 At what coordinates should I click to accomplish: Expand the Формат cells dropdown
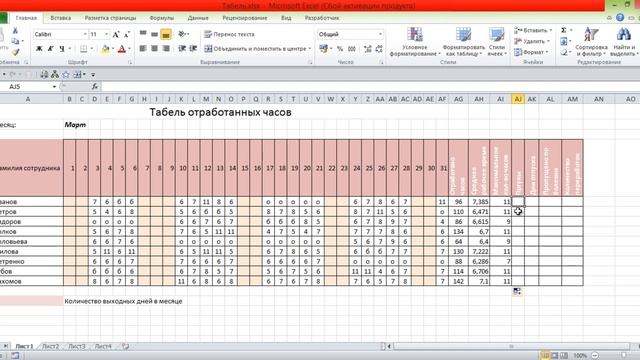(547, 52)
